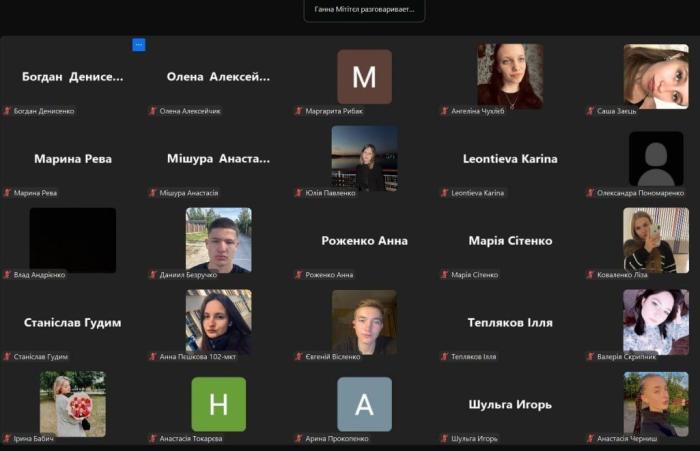The height and width of the screenshot is (451, 700).
Task: Select Даниил Безручко's profile photo
Action: point(218,240)
